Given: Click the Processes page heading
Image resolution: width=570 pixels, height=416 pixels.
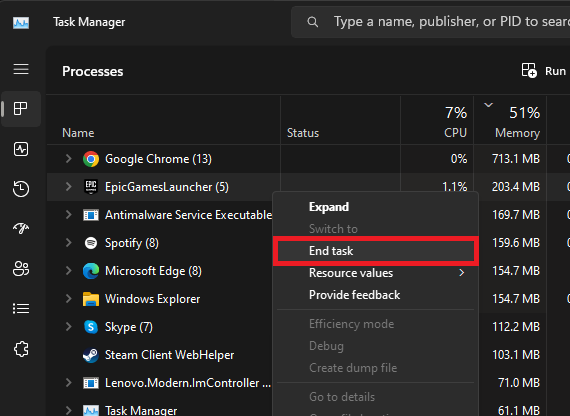Looking at the screenshot, I should (x=93, y=72).
